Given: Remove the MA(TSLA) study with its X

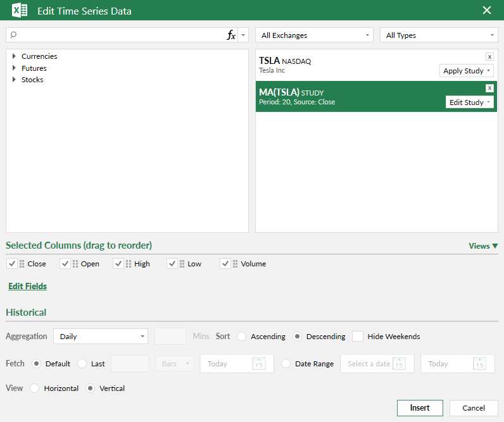Looking at the screenshot, I should point(489,88).
